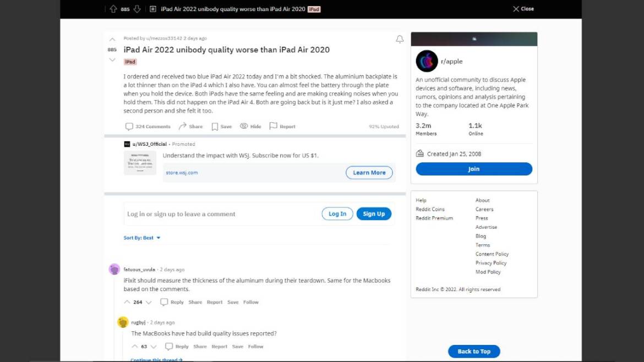644x362 pixels.
Task: Report the post
Action: coord(282,127)
